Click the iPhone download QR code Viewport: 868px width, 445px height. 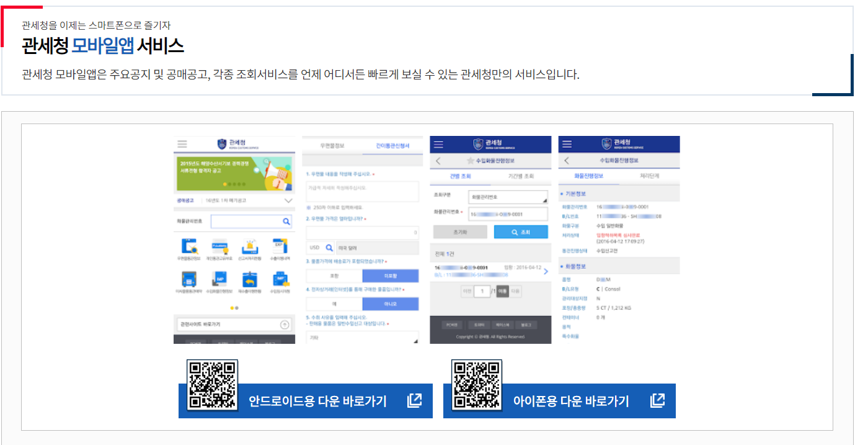477,385
